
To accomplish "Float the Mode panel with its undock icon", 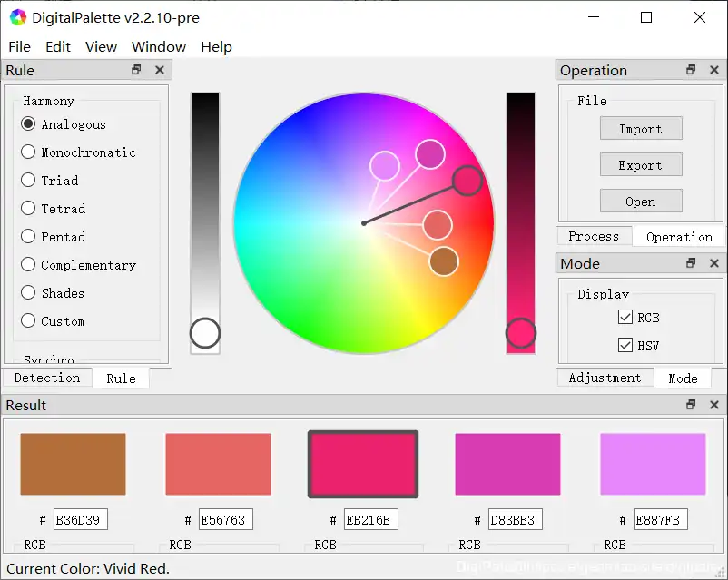I will (691, 263).
